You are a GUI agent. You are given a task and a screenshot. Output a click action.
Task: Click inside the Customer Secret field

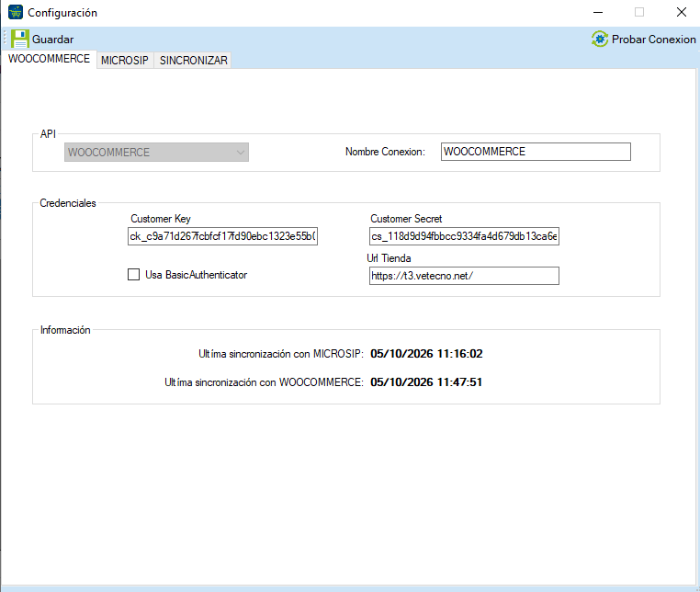coord(464,236)
